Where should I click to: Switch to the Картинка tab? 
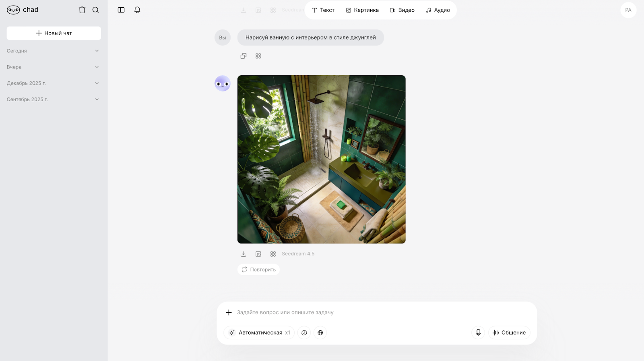[362, 10]
